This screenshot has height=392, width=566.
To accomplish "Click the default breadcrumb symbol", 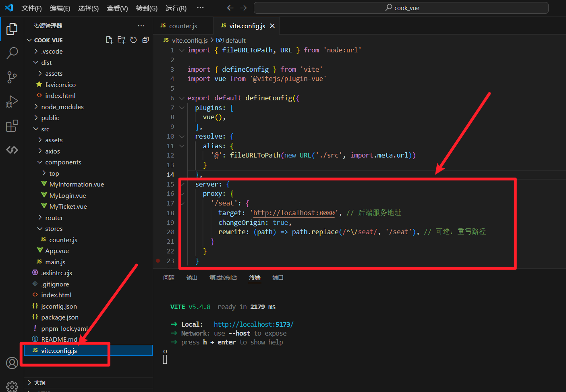I will coord(236,40).
